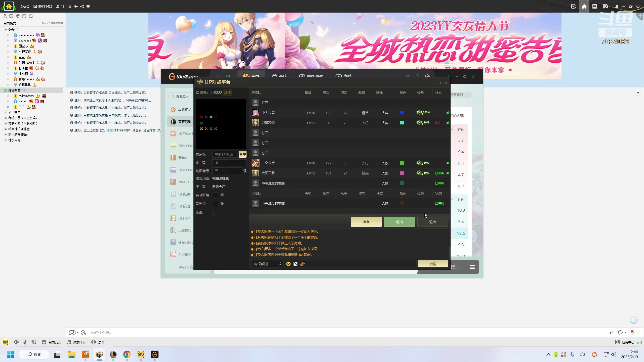Viewport: 644px width, 362px height.
Task: Select 欧大神的训练室 channel
Action: pos(19,129)
